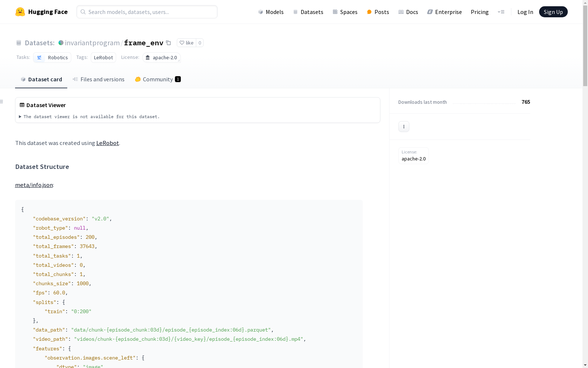Focus the search models, datasets, users field
Screen dimensions: 588x368
coord(147,12)
